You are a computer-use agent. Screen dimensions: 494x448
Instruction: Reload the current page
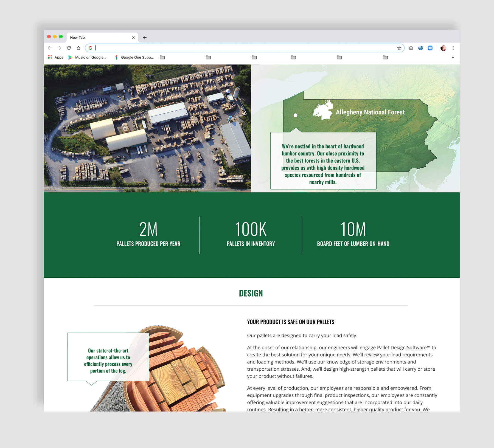[x=69, y=48]
